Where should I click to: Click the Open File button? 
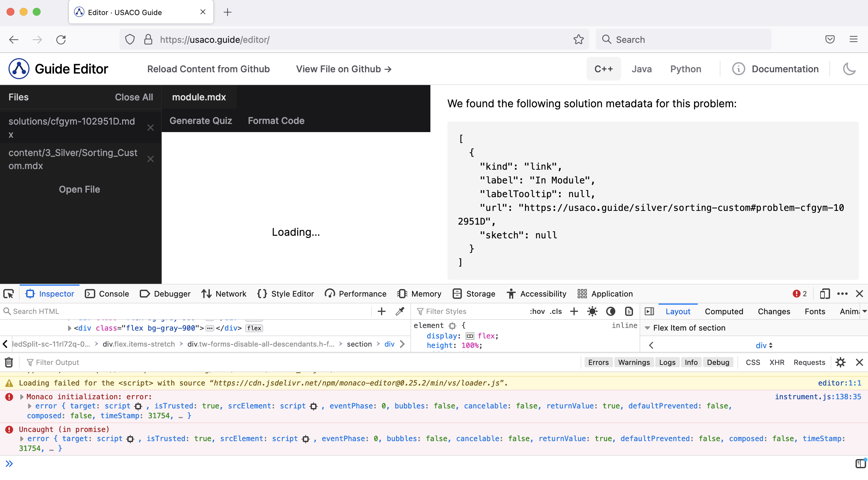(x=80, y=190)
